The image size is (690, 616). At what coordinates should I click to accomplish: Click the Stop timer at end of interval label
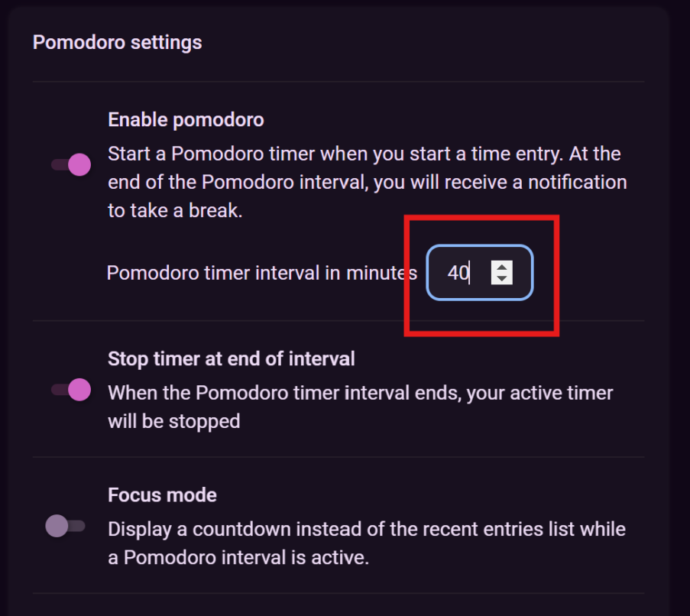[x=231, y=358]
